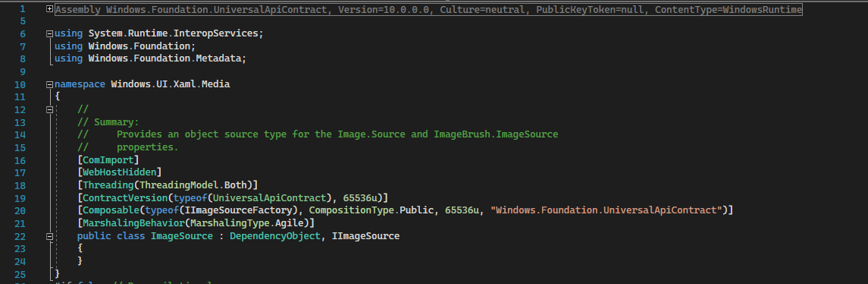The image size is (868, 284).
Task: Click line number 19 in the gutter
Action: pyautogui.click(x=20, y=199)
